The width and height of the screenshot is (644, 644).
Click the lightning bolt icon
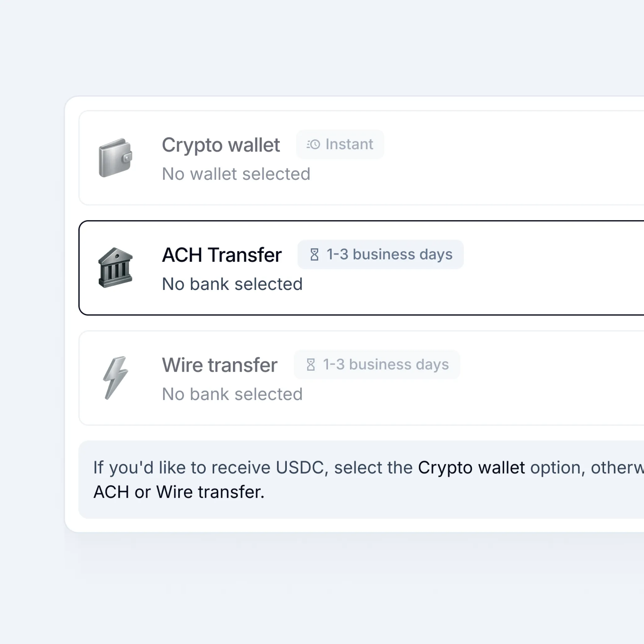[115, 378]
